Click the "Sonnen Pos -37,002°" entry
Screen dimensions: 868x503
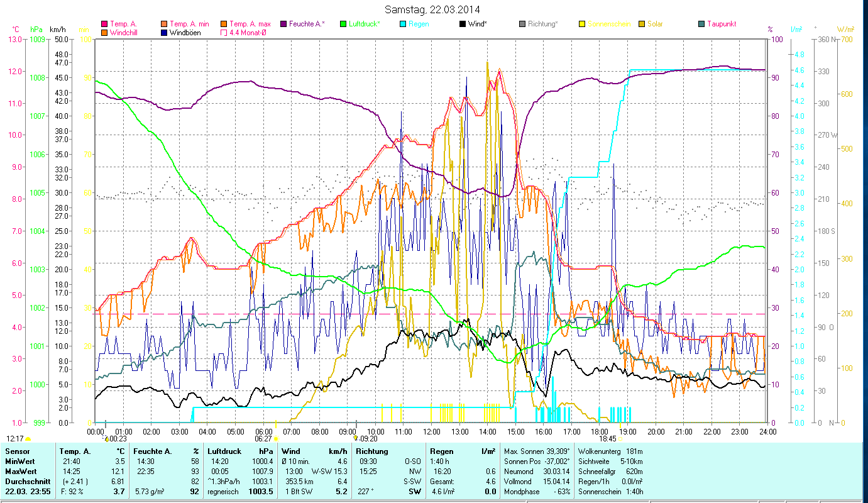pos(536,462)
